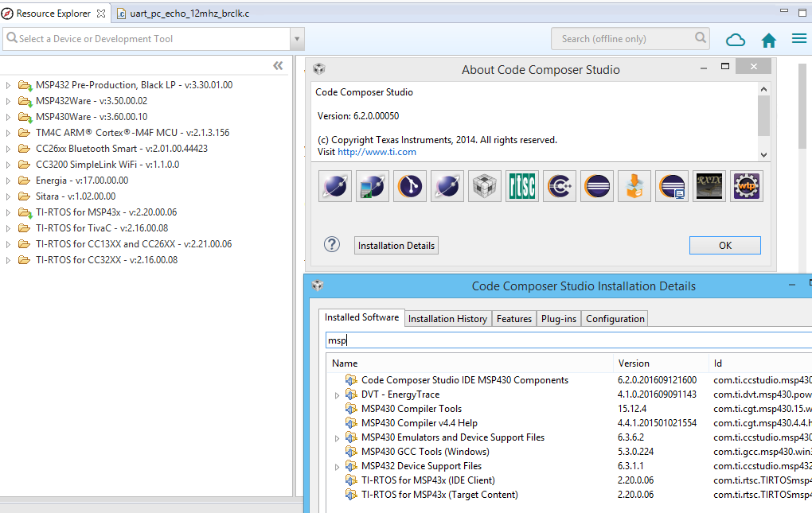Viewport: 812px width, 513px height.
Task: Collapse the tree pane with double-chevron icon
Action: point(278,65)
